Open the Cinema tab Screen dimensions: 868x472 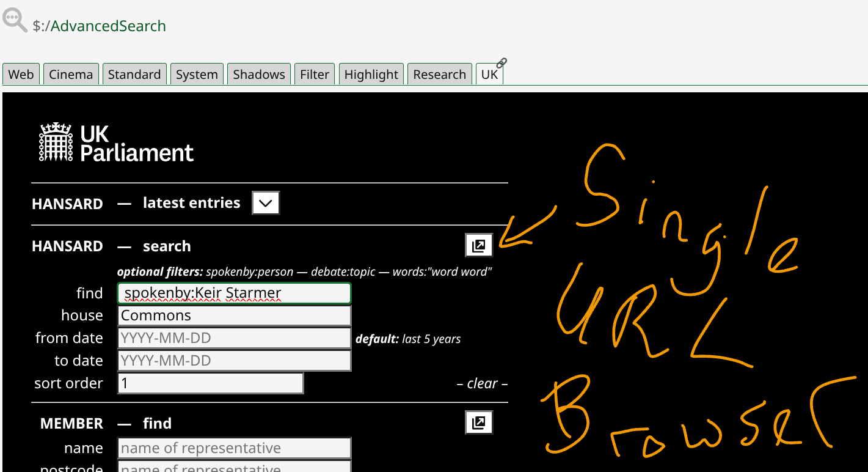(x=71, y=75)
